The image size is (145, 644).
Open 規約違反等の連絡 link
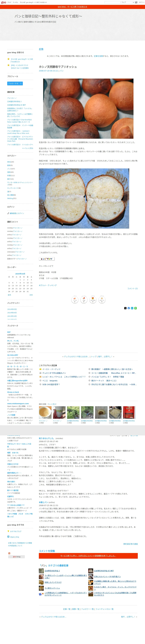coord(131,544)
